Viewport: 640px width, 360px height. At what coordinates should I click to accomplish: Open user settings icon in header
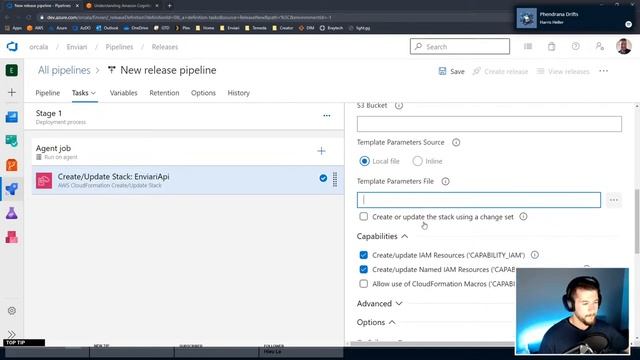tap(600, 47)
